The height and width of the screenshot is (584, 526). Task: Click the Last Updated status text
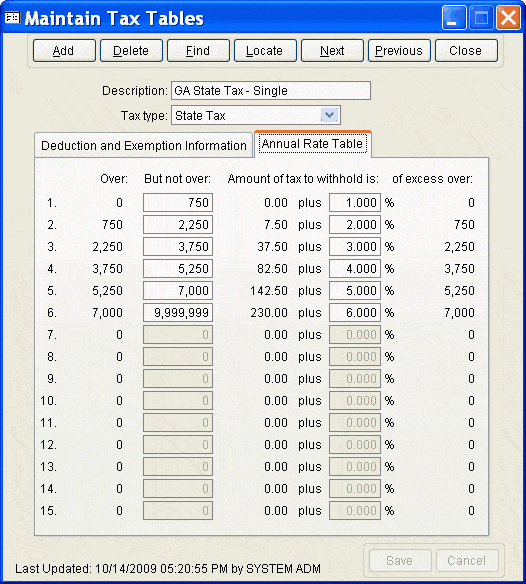pos(168,569)
